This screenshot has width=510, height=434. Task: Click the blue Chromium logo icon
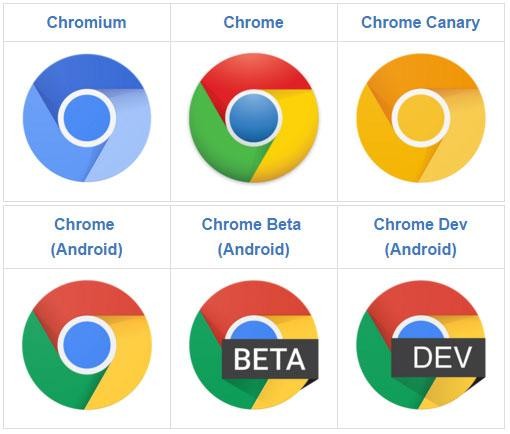87,118
